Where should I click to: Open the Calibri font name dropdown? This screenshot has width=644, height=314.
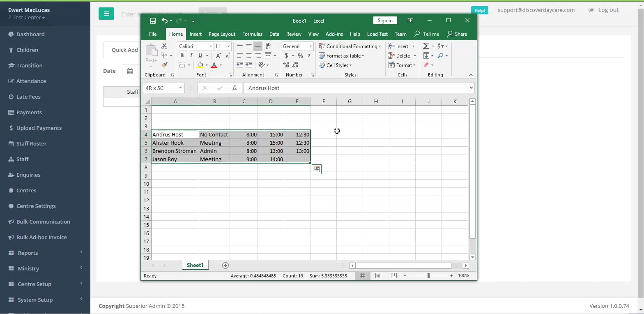coord(211,46)
